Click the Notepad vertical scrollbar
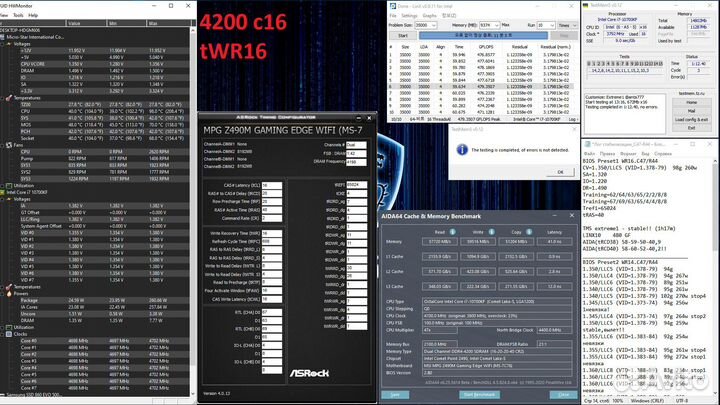Screen dimensions: 720x405 [x=714, y=276]
